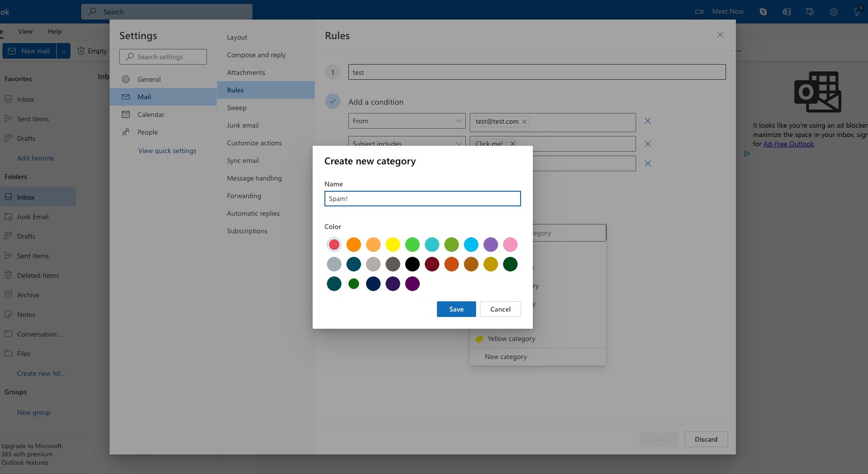
Task: Pick the yellow color swatch
Action: (392, 245)
